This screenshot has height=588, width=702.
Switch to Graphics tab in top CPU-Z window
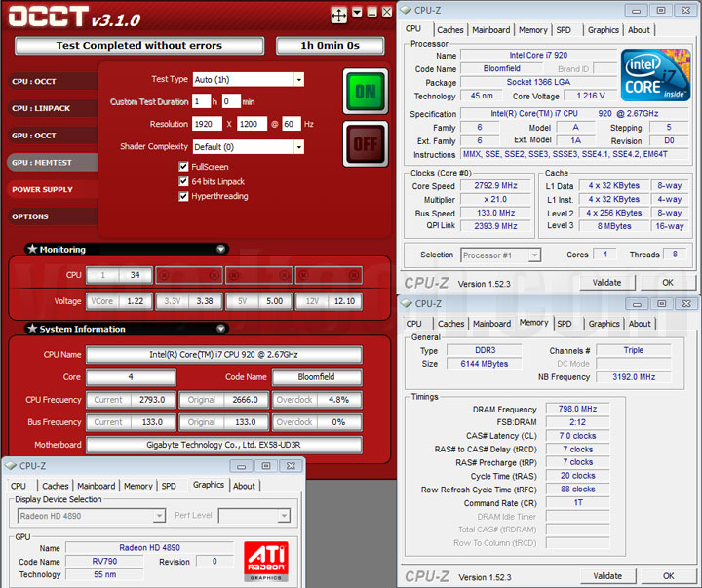[604, 30]
